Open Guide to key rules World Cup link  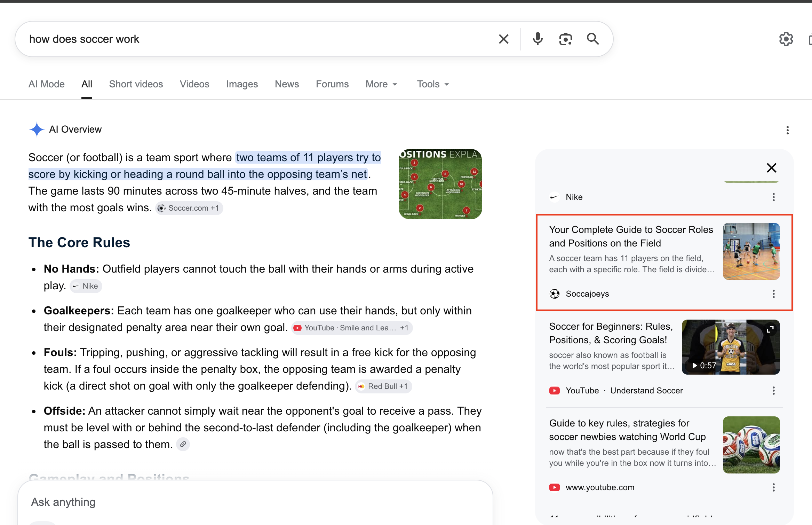coord(627,430)
